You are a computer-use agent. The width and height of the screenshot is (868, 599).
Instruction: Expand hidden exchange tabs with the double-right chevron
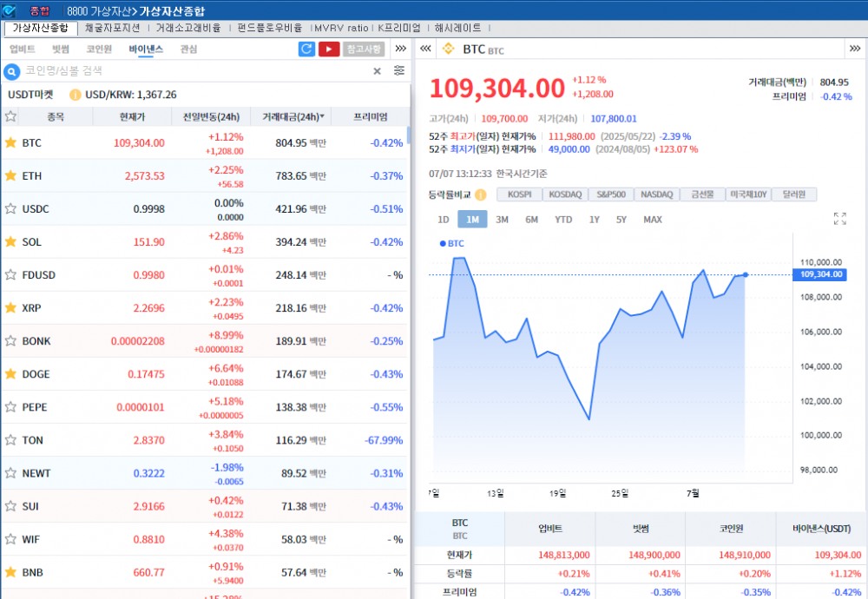[x=399, y=49]
